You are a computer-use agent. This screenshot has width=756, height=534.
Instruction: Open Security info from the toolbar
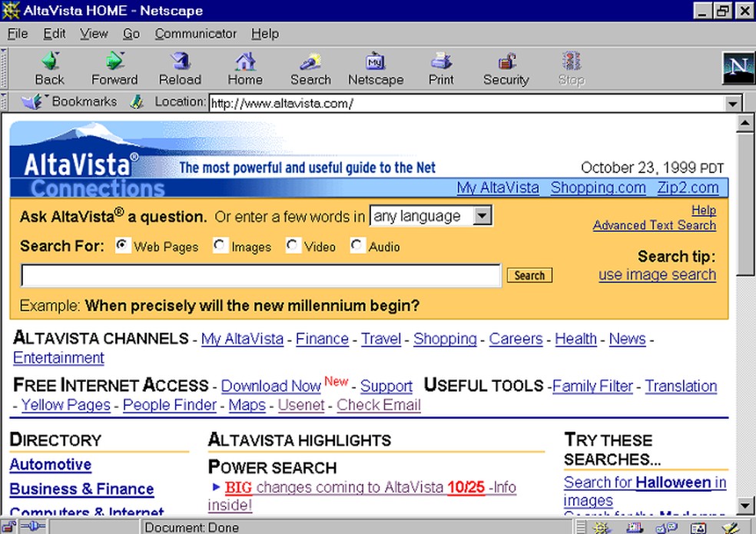pyautogui.click(x=506, y=68)
